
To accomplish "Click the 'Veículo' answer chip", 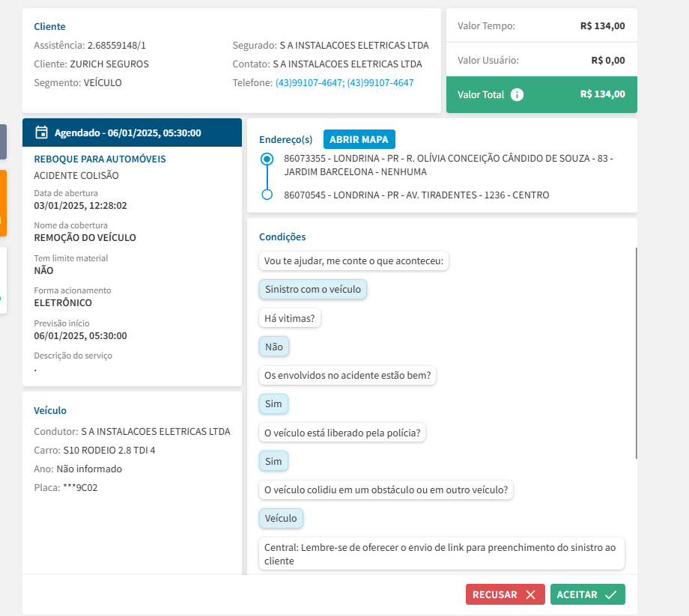I will click(281, 518).
